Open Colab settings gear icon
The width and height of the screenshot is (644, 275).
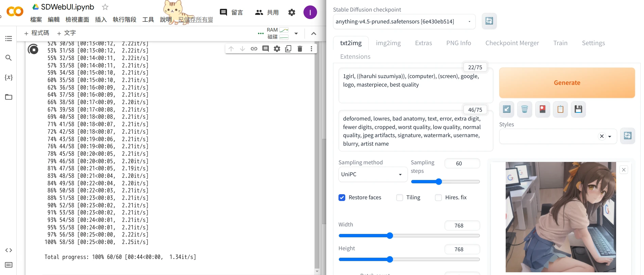click(292, 13)
